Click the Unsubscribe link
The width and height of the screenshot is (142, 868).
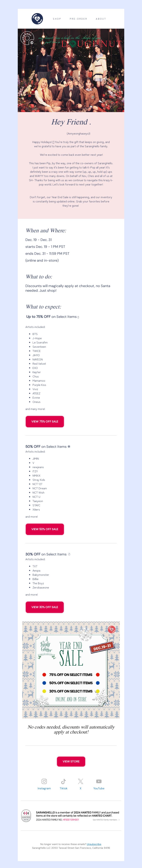(94, 844)
